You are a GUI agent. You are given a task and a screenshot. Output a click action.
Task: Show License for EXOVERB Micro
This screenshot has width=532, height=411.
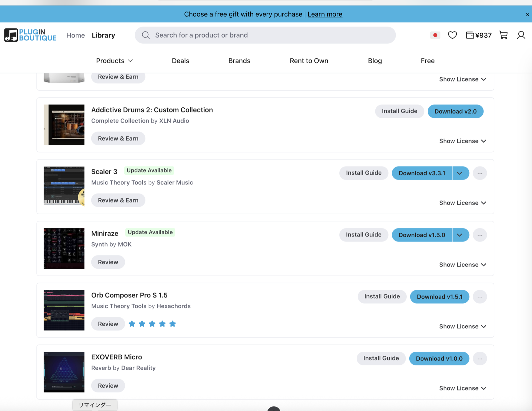tap(463, 388)
